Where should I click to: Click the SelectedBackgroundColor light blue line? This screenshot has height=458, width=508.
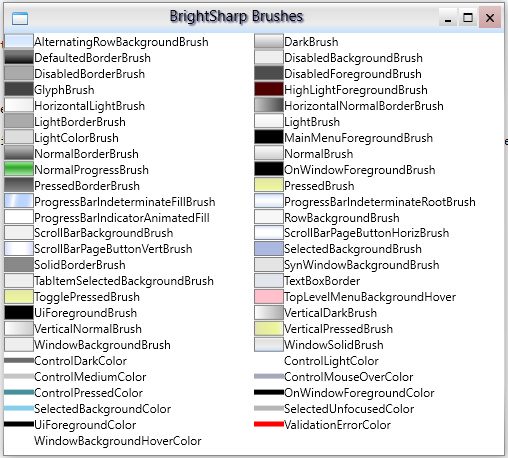click(19, 408)
